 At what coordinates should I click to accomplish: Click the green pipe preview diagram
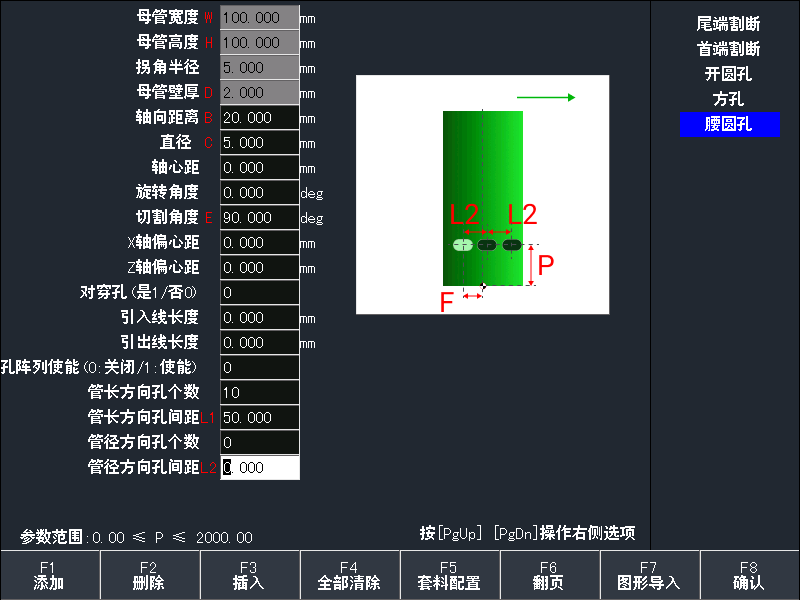(480, 190)
